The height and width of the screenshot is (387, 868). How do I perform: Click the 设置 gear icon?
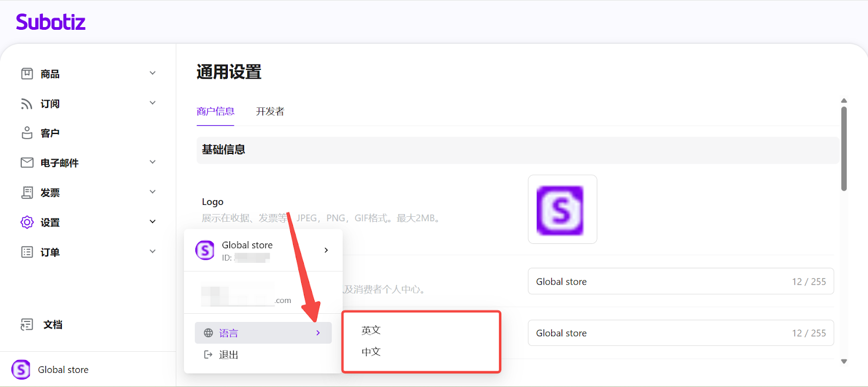(x=27, y=222)
